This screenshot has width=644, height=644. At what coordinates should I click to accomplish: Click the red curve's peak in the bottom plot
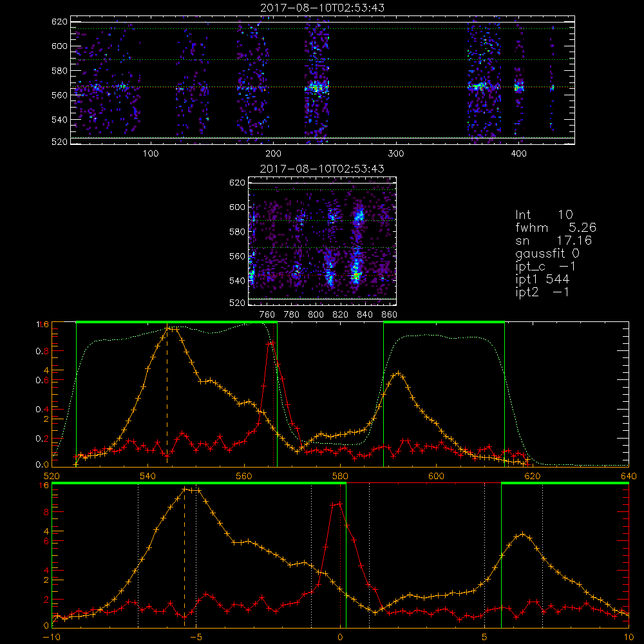(337, 504)
